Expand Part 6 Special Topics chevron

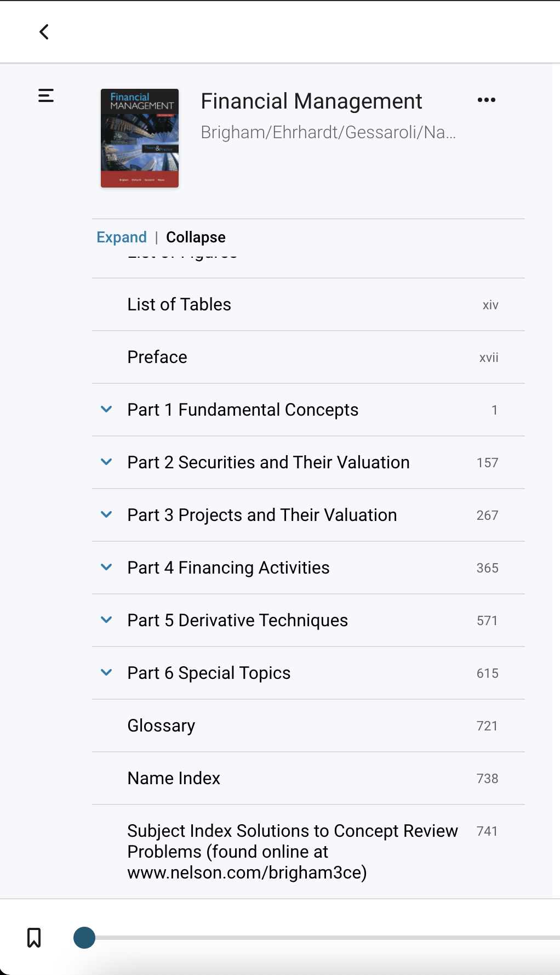pos(107,672)
